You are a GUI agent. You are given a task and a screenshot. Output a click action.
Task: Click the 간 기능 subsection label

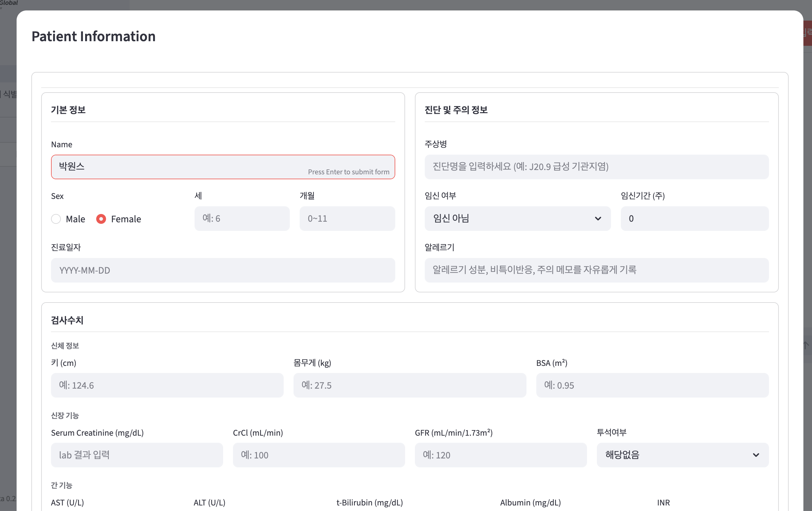(61, 485)
